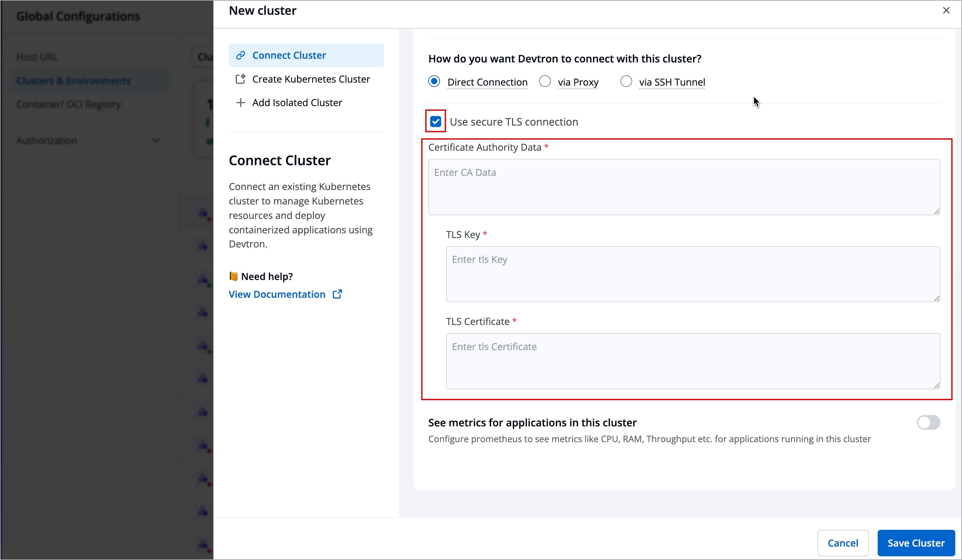Select the via SSH Tunnel radio button

pos(626,81)
